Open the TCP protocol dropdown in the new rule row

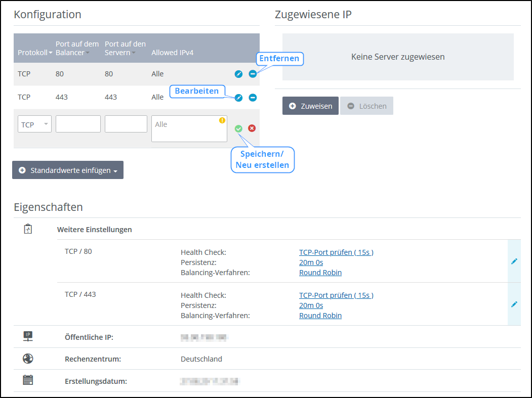[x=34, y=124]
